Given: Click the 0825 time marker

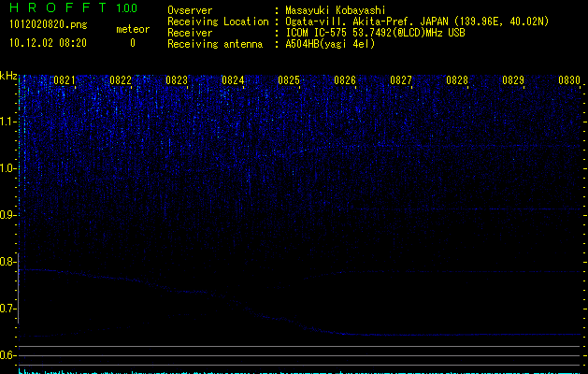Looking at the screenshot, I should [289, 81].
